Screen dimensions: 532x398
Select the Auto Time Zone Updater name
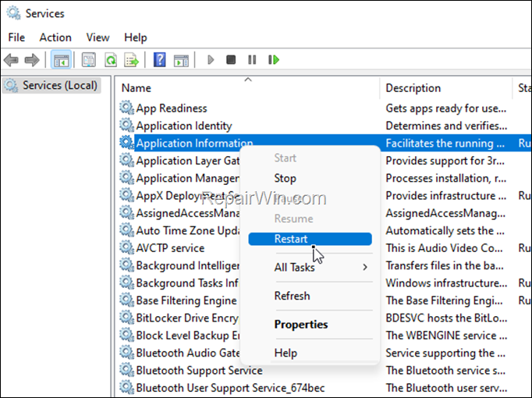coord(188,231)
